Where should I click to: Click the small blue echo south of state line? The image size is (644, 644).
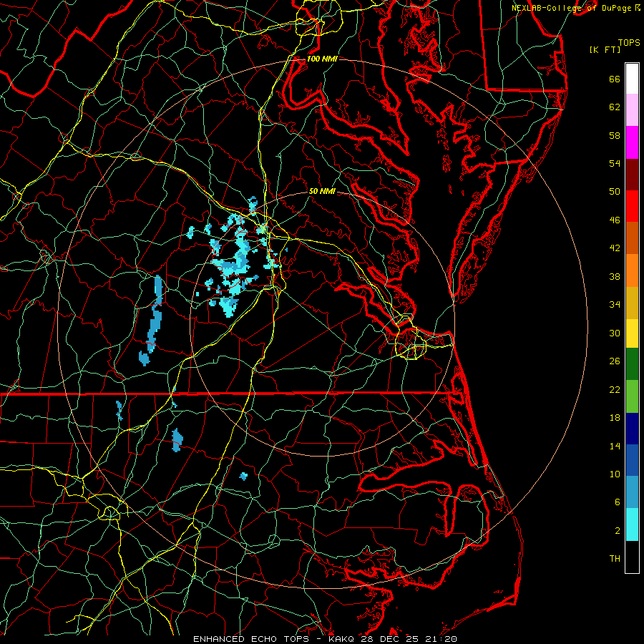click(x=177, y=440)
